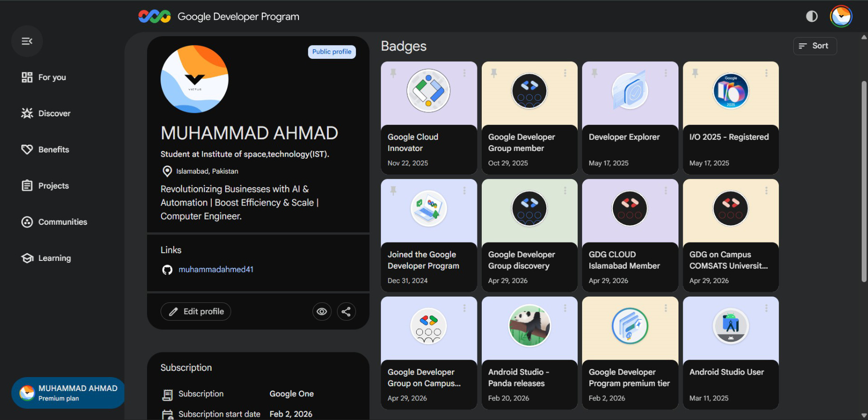The height and width of the screenshot is (420, 868).
Task: Toggle pin on Joined the Google Developer Program badge
Action: pyautogui.click(x=393, y=191)
